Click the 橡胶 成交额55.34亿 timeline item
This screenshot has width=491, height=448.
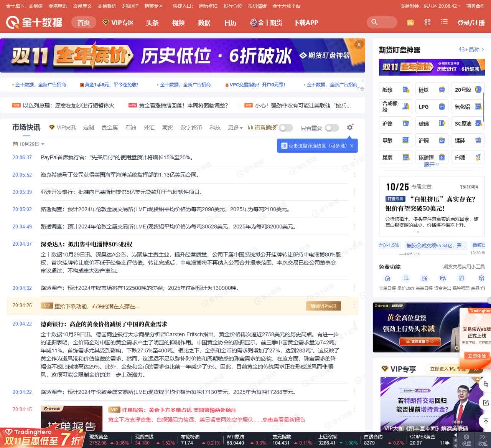[x=436, y=245]
